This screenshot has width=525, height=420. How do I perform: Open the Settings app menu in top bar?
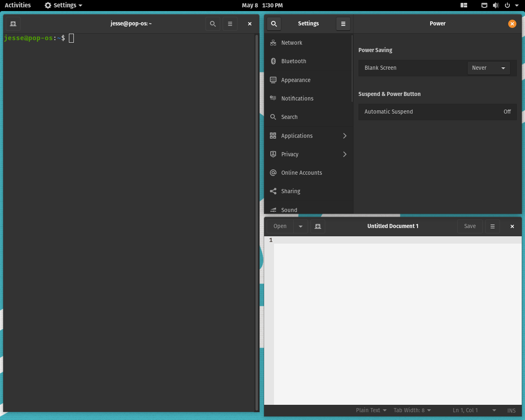(x=64, y=5)
